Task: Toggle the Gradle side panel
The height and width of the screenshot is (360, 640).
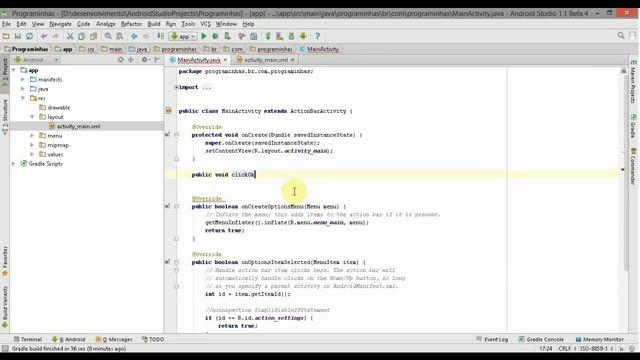Action: (633, 126)
